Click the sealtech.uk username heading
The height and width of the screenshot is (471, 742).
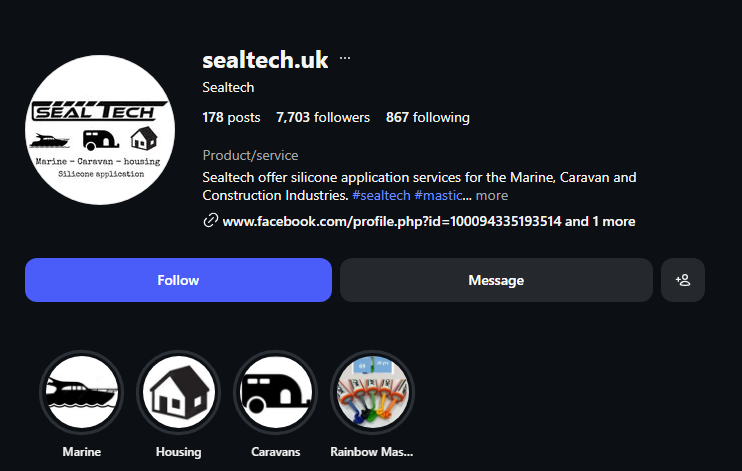265,59
